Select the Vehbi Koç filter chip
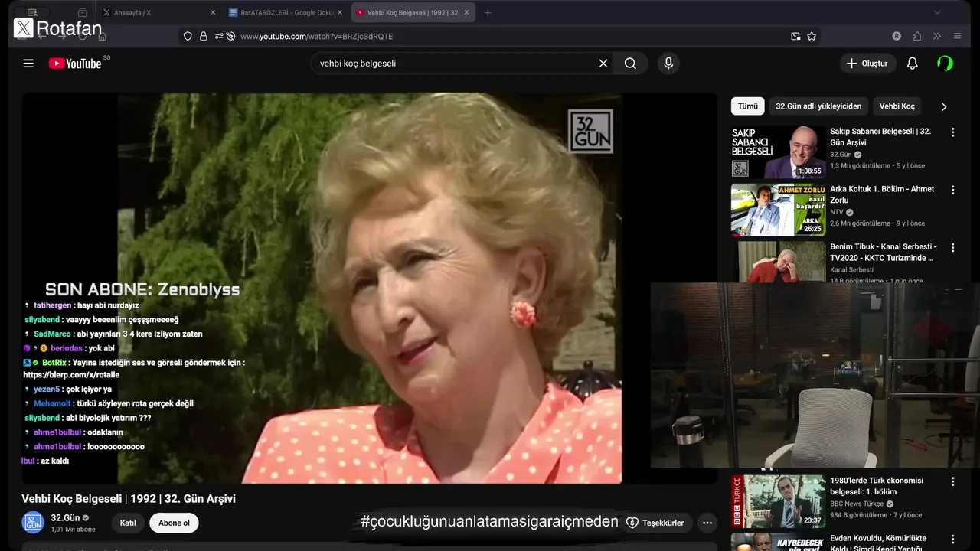Image resolution: width=980 pixels, height=551 pixels. pos(897,106)
